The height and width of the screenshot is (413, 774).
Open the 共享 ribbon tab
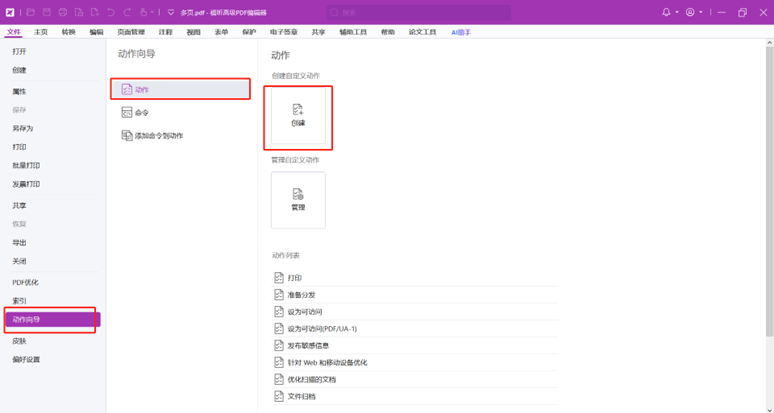(x=318, y=32)
